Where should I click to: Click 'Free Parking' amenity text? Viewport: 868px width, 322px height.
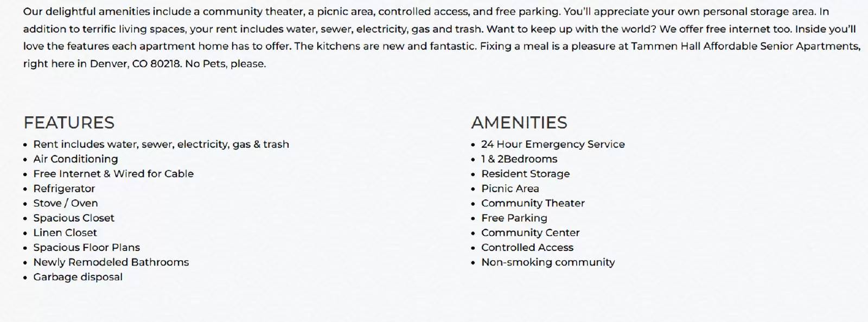[514, 218]
